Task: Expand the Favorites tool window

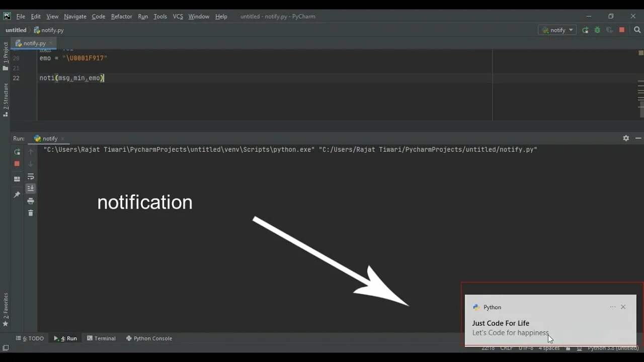Action: (6, 310)
